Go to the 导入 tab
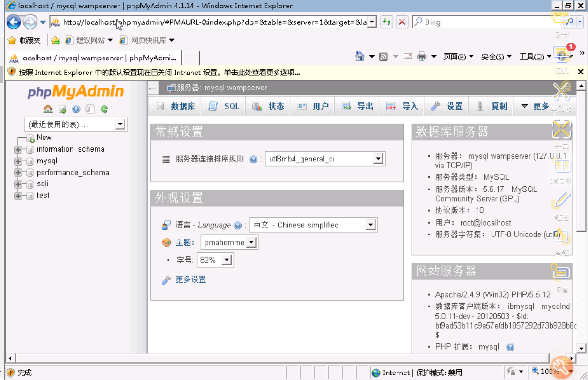The image size is (588, 380). 402,106
